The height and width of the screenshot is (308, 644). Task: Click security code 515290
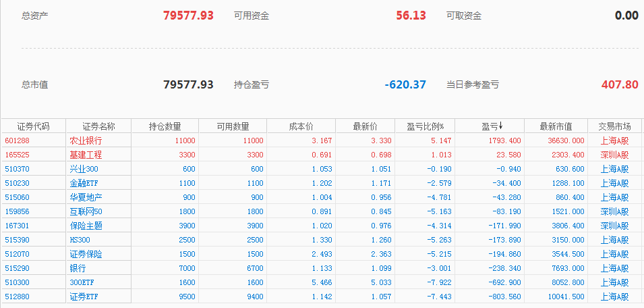tap(18, 268)
